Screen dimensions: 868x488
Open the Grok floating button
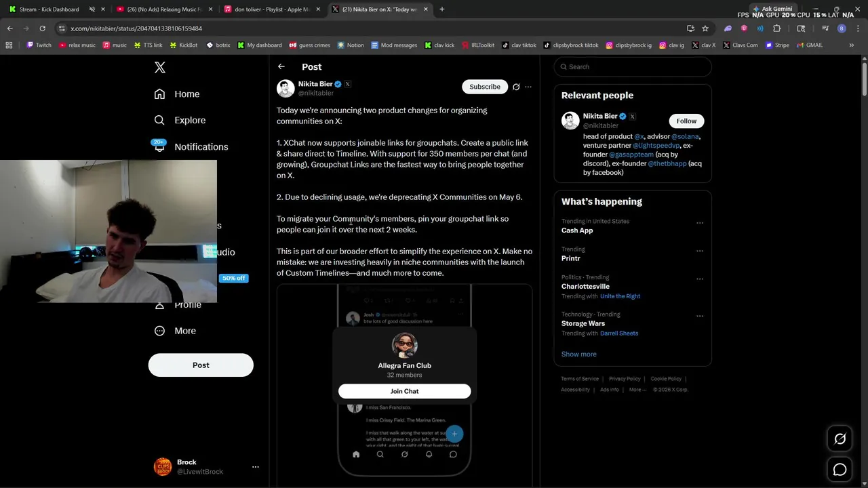(840, 439)
